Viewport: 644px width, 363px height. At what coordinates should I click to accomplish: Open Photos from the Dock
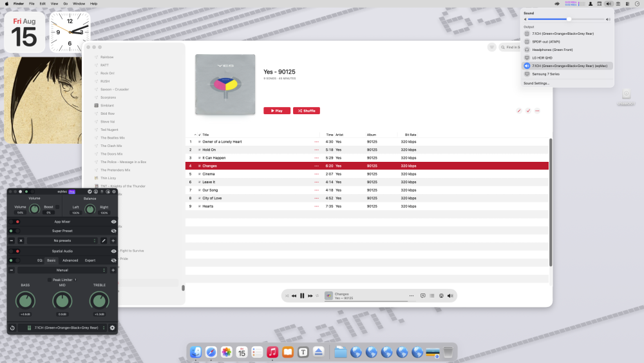226,352
